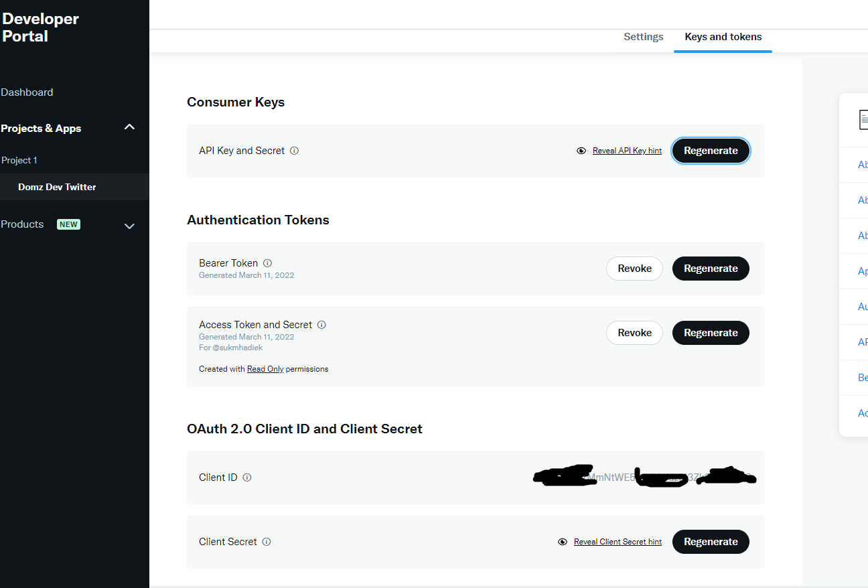Viewport: 868px width, 588px height.
Task: Click the NEW badge beside Products
Action: [x=68, y=224]
